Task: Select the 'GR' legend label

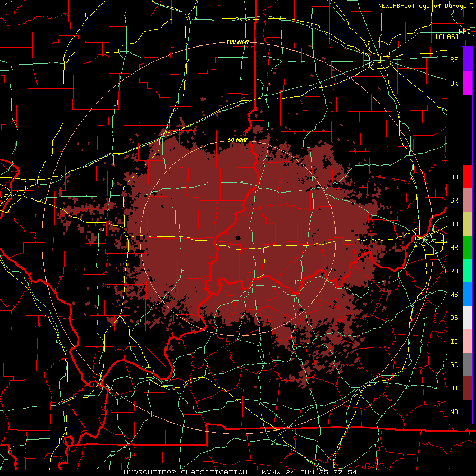Action: [454, 200]
